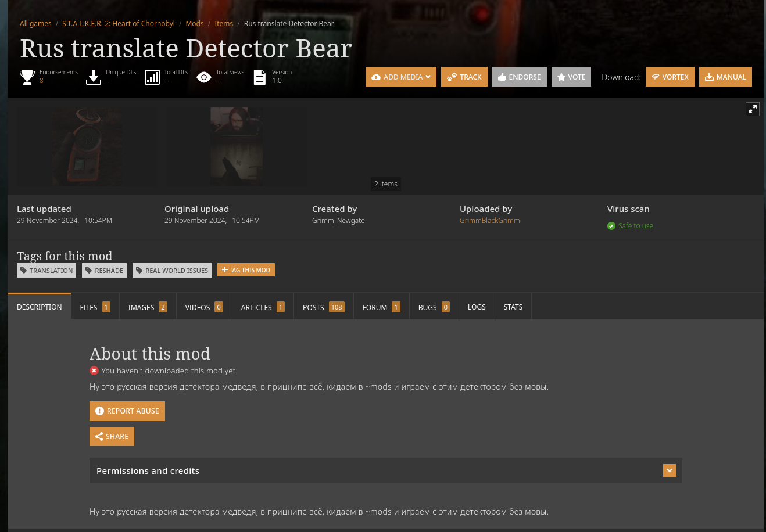Switch to the Posts tab
The image size is (766, 532).
pyautogui.click(x=324, y=307)
